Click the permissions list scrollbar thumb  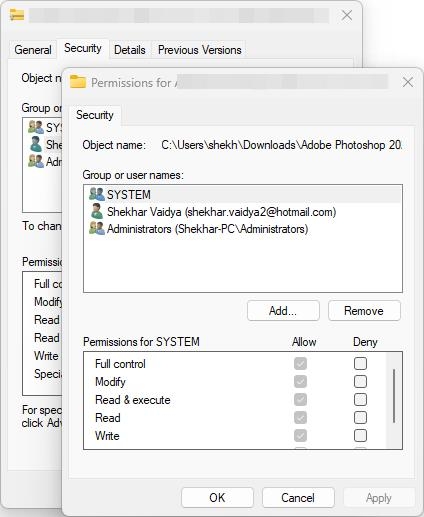pyautogui.click(x=394, y=396)
